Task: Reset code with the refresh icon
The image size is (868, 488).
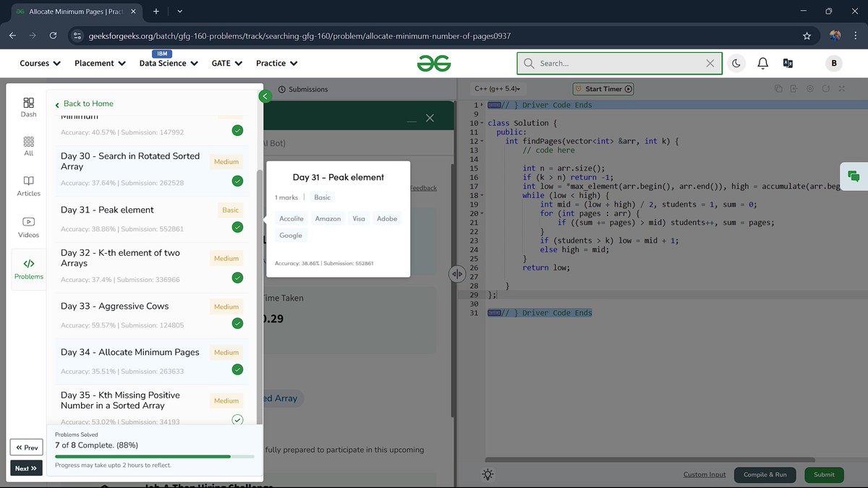Action: [x=825, y=89]
